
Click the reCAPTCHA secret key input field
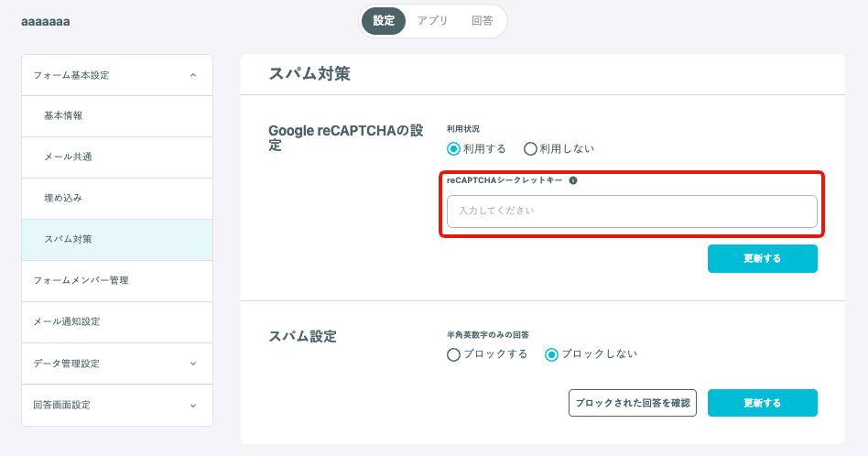[x=632, y=212]
